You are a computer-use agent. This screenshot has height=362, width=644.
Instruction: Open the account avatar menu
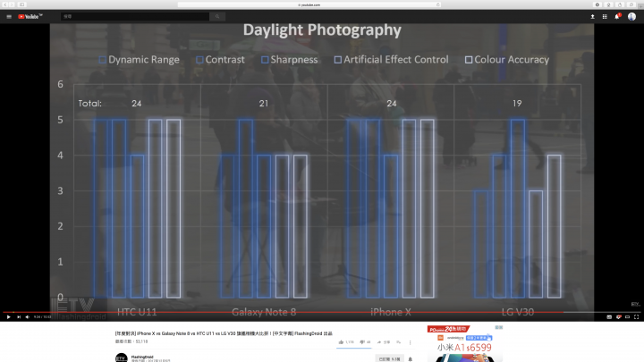[x=631, y=17]
